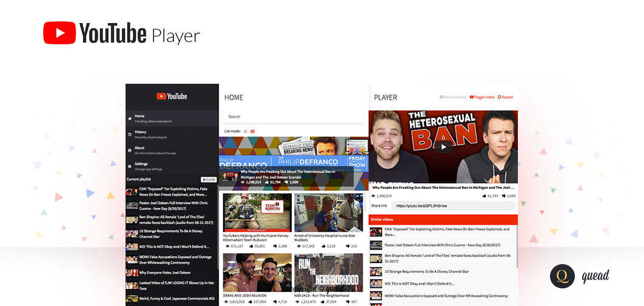This screenshot has width=644, height=306.
Task: Open Drake and Josh Reunion thumbnail
Action: [257, 272]
